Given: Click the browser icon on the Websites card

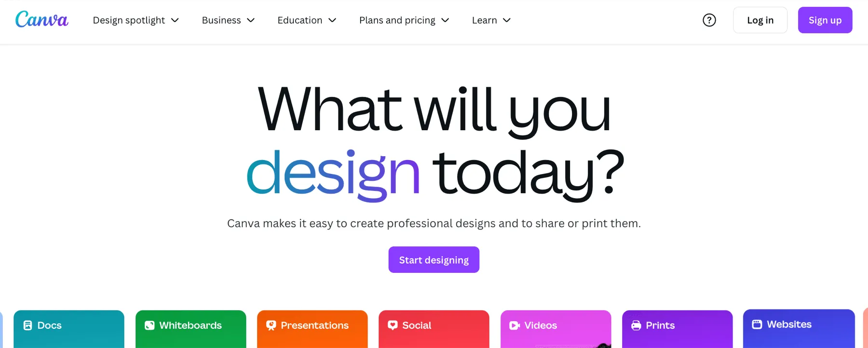Looking at the screenshot, I should click(x=757, y=324).
